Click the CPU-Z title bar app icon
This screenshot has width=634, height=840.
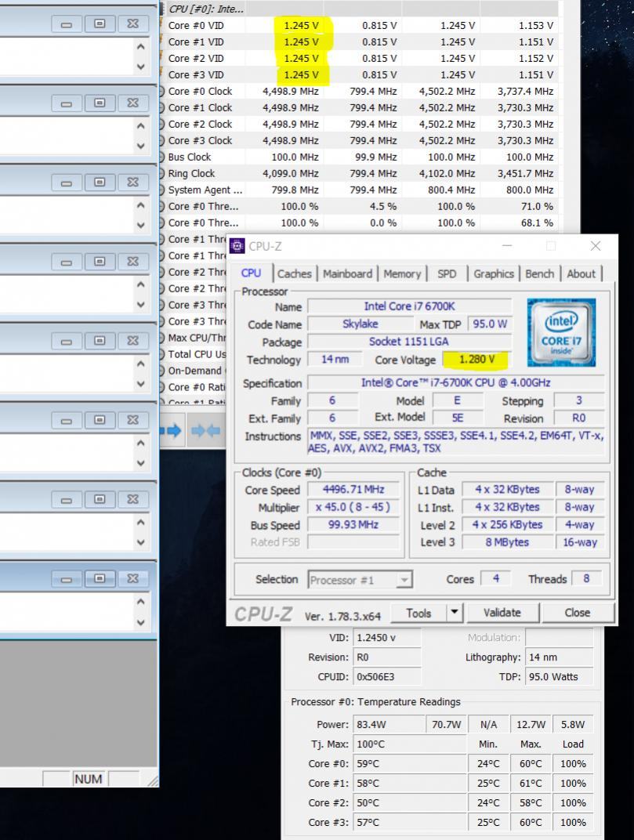click(237, 246)
